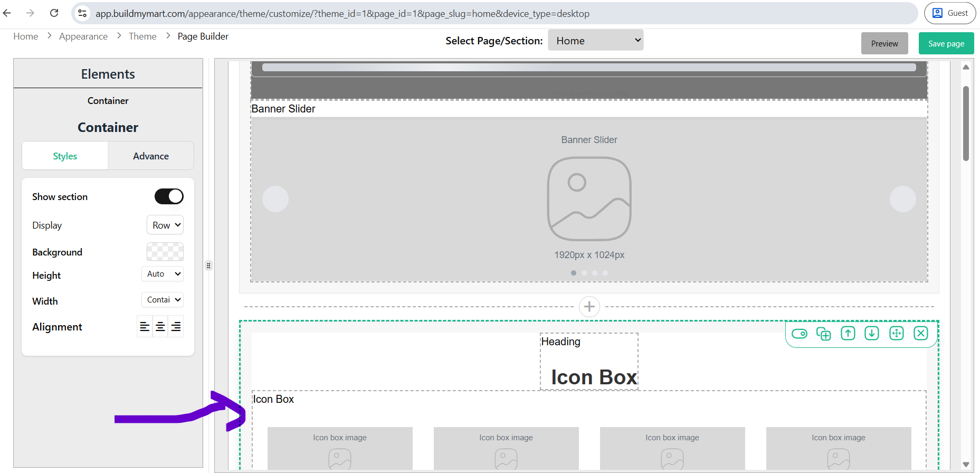Go to next banner slide
The image size is (980, 473).
pyautogui.click(x=903, y=199)
